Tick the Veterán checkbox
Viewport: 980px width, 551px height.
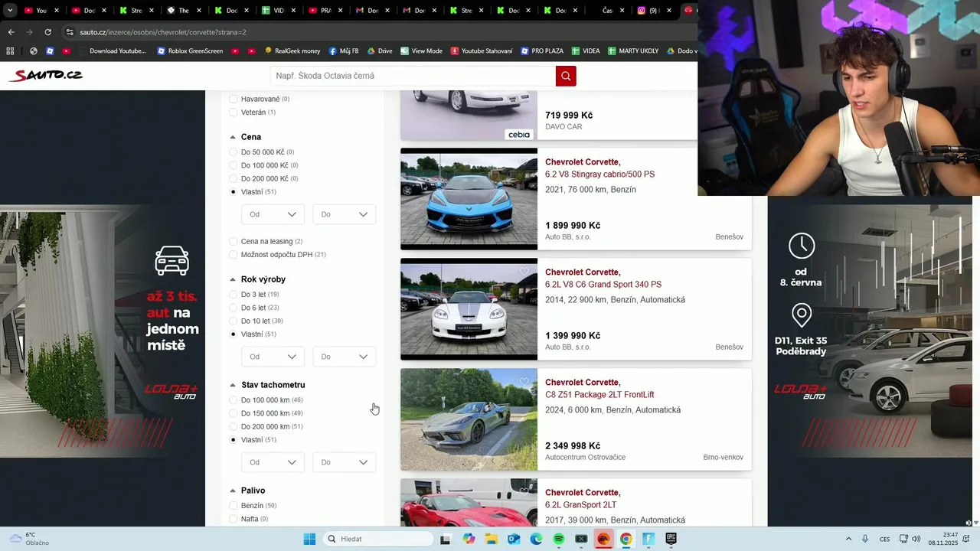234,112
